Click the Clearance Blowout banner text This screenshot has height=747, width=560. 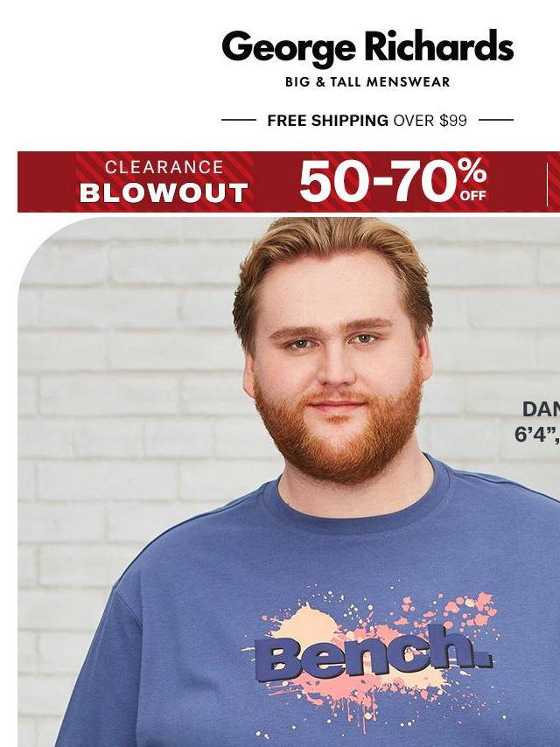(164, 181)
